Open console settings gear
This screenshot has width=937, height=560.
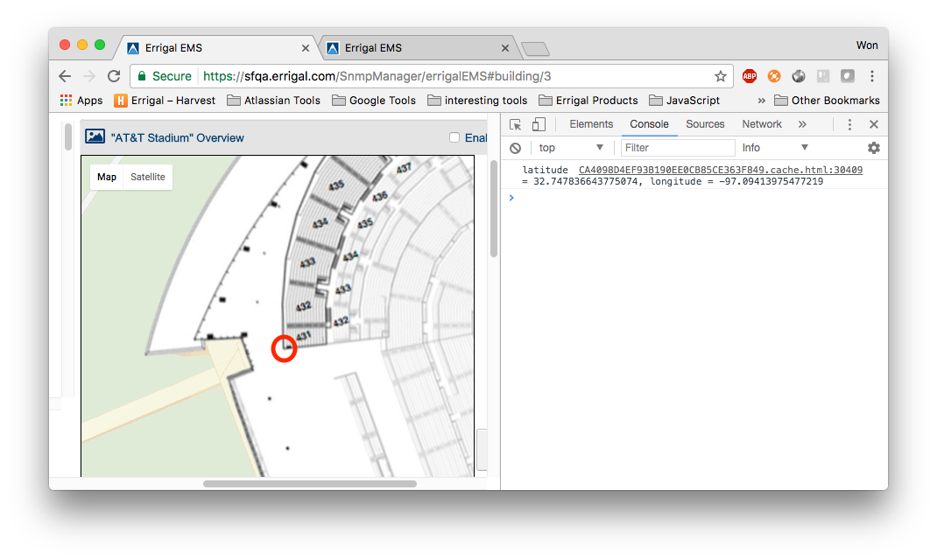[x=873, y=148]
